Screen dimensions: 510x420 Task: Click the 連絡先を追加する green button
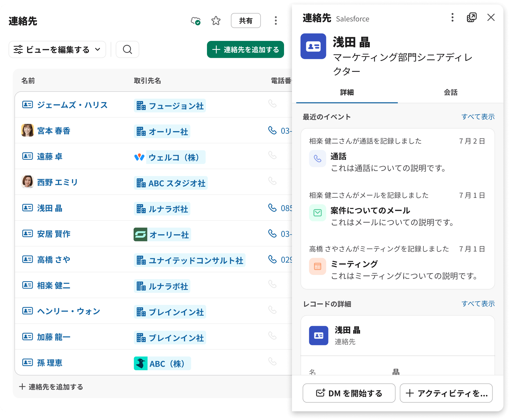click(x=245, y=49)
